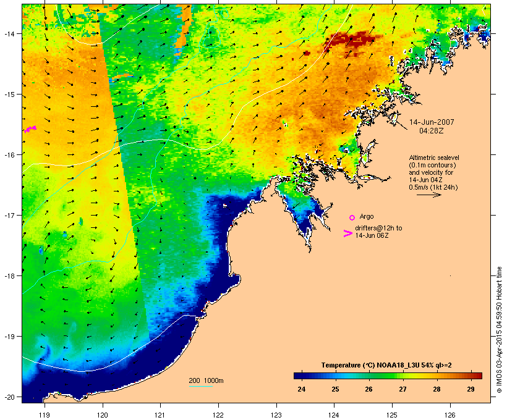Click the dark red hot patch near 14S

click(x=352, y=40)
